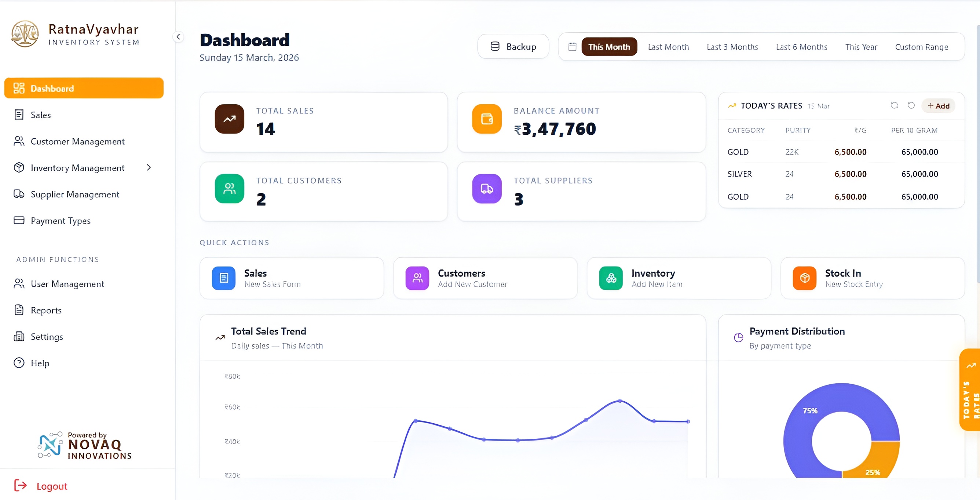The height and width of the screenshot is (500, 980).
Task: Click the Balance Amount wallet icon
Action: coord(487,119)
